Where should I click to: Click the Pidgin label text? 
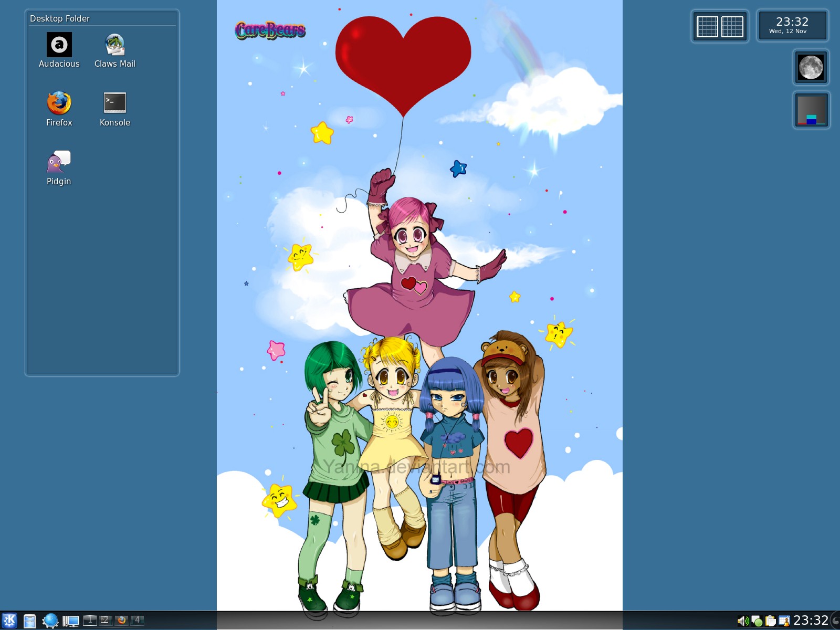coord(59,181)
